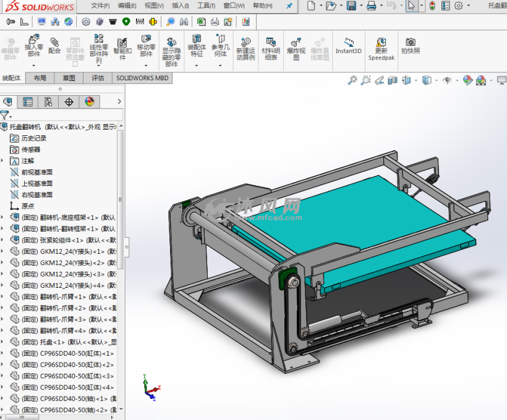The height and width of the screenshot is (420, 507).
Task: Toggle the pushpin to keep menu visible
Action: click(x=289, y=6)
